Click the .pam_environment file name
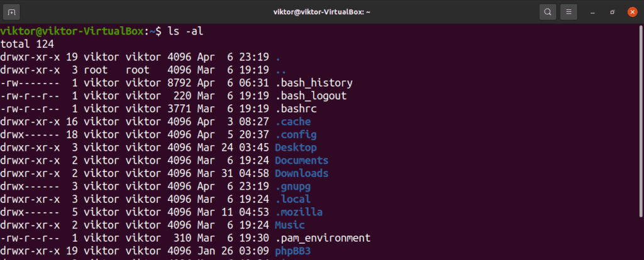The image size is (644, 260). 323,238
